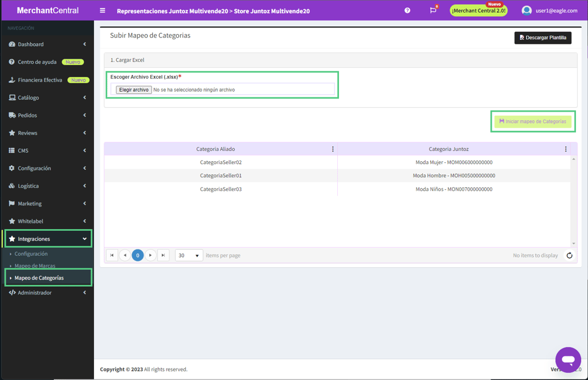588x380 pixels.
Task: Expand the Pedidos menu chevron
Action: coord(84,115)
